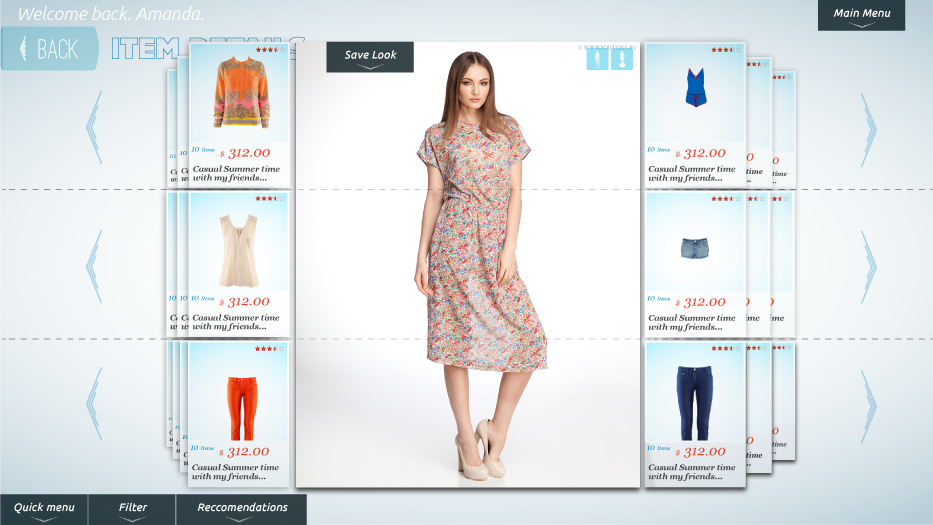Click the top row left arrow

coord(94,127)
